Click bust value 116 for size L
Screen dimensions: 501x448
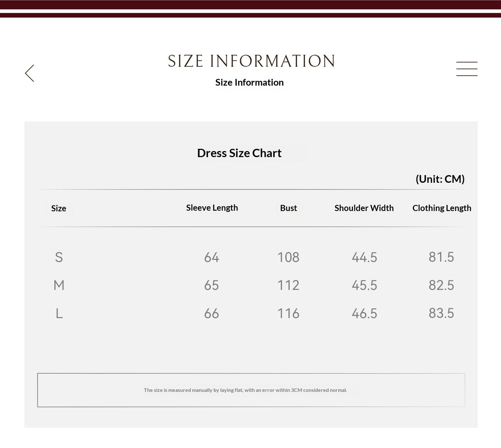pyautogui.click(x=288, y=313)
